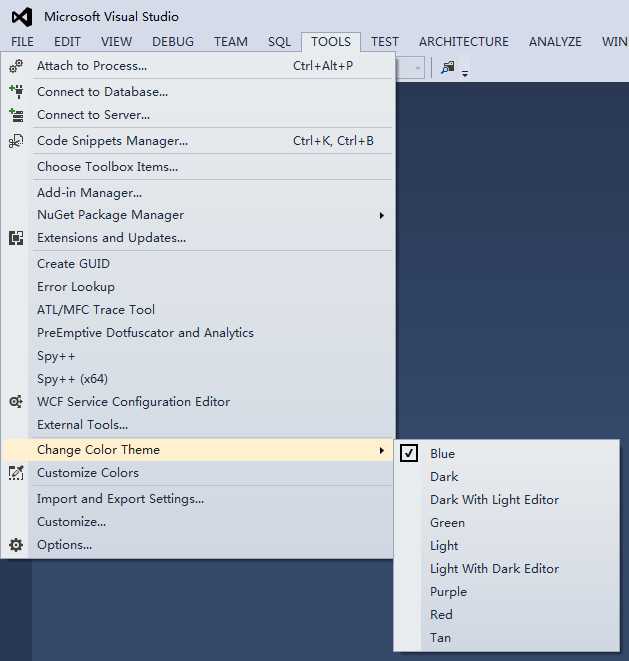Select Choose Toolbox Items
629x661 pixels.
(x=198, y=167)
